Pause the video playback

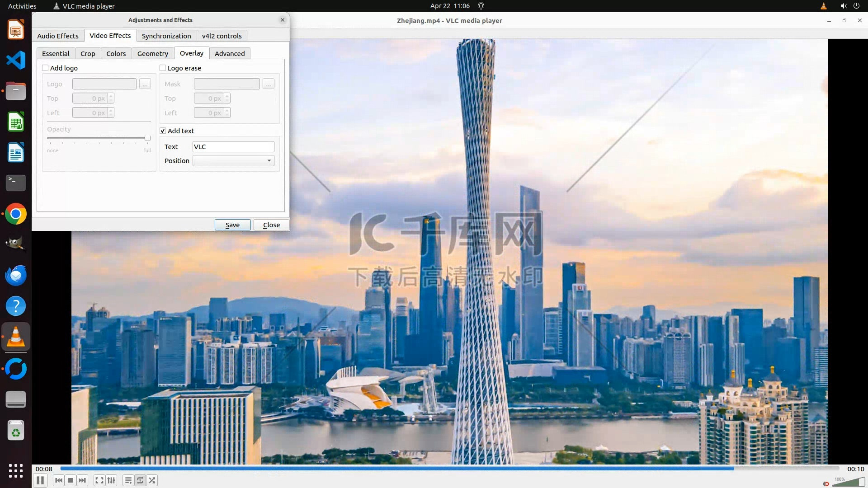point(40,480)
